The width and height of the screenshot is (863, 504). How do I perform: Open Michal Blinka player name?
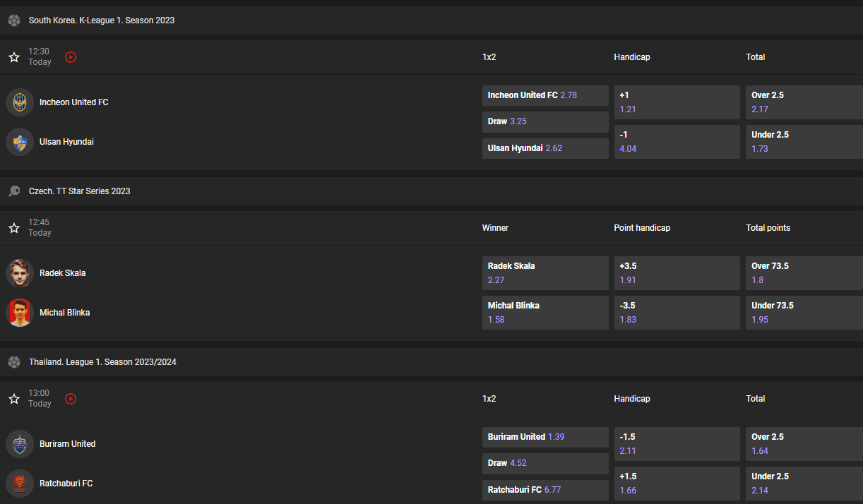65,313
